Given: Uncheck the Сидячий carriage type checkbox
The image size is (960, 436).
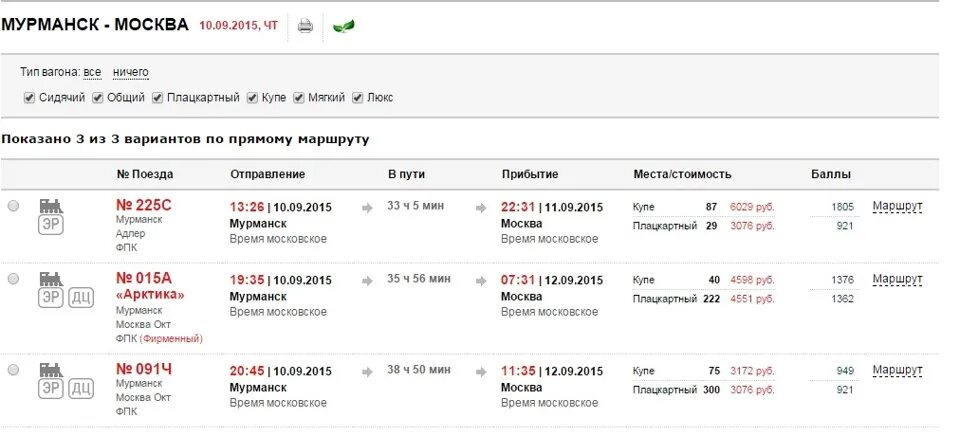Looking at the screenshot, I should [x=29, y=98].
